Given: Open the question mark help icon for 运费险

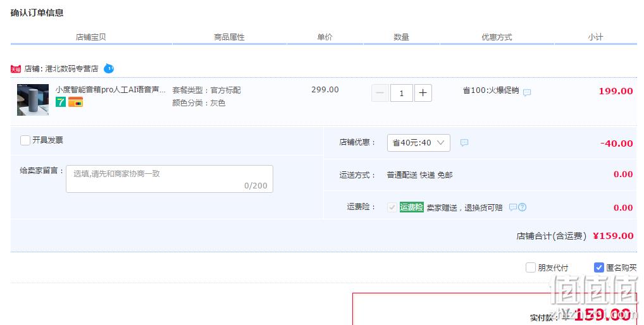Looking at the screenshot, I should click(x=522, y=207).
